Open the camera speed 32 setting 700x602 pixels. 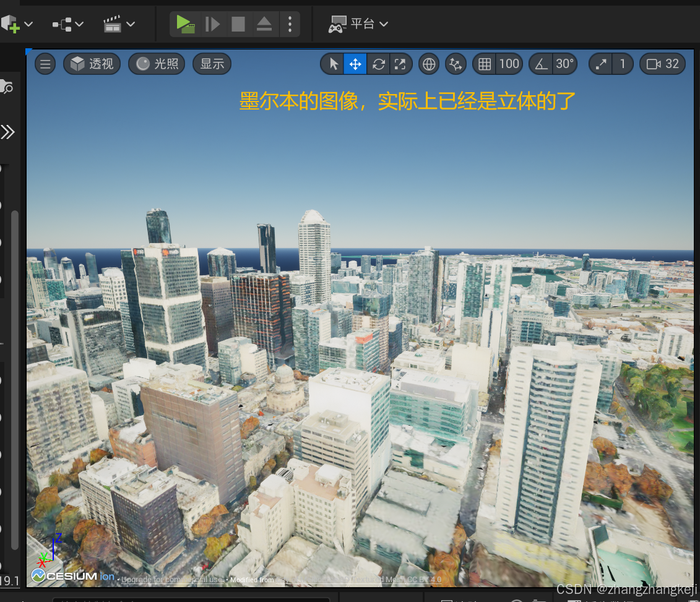click(662, 64)
